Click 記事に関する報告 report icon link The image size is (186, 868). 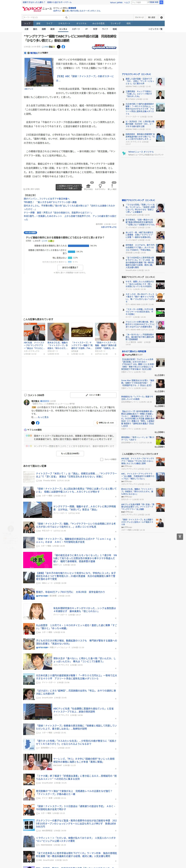tap(31, 189)
